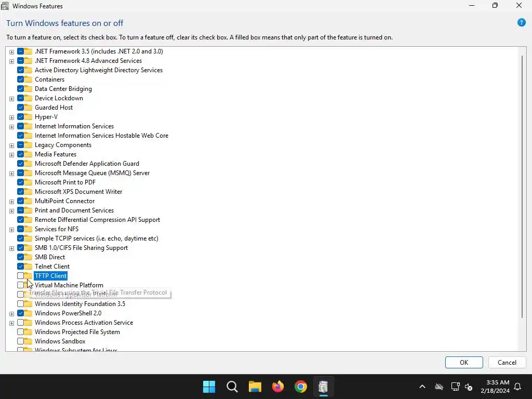The image size is (532, 399).
Task: Launch Google Chrome from taskbar
Action: [301, 387]
